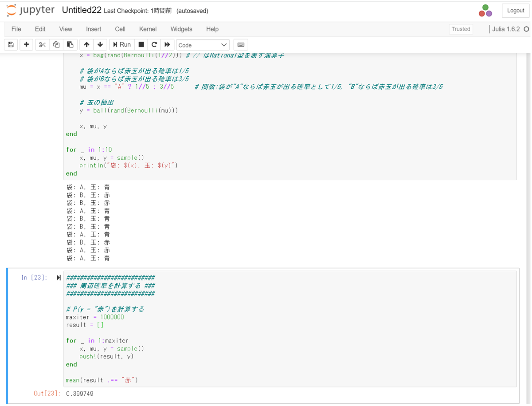This screenshot has height=406, width=532.
Task: Restart the kernel icon
Action: click(154, 45)
